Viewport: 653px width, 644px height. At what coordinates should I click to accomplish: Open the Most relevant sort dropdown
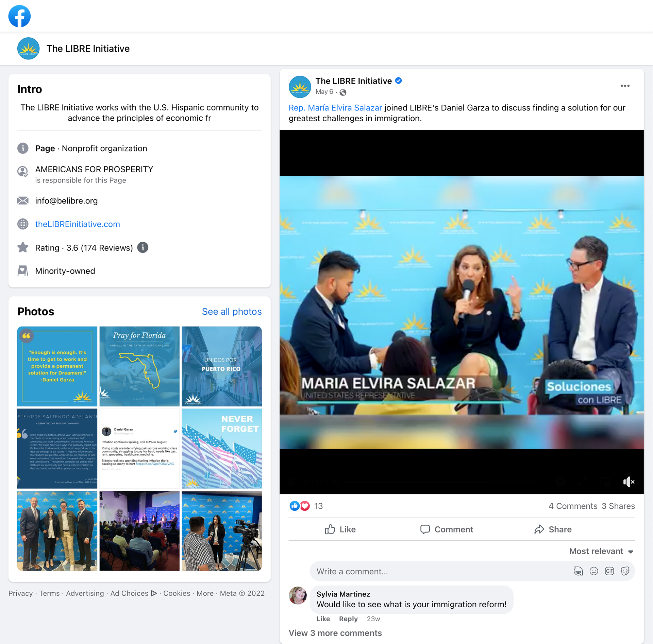tap(601, 551)
